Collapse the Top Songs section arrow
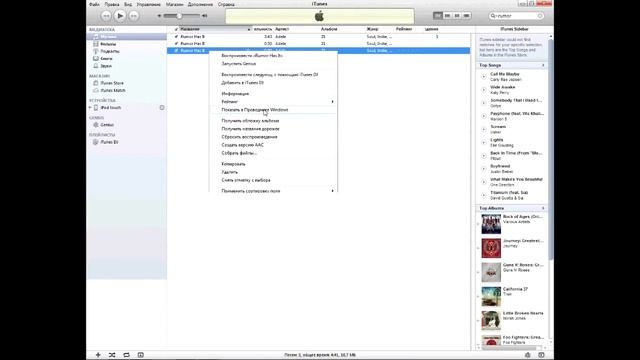This screenshot has height=360, width=640. point(543,65)
